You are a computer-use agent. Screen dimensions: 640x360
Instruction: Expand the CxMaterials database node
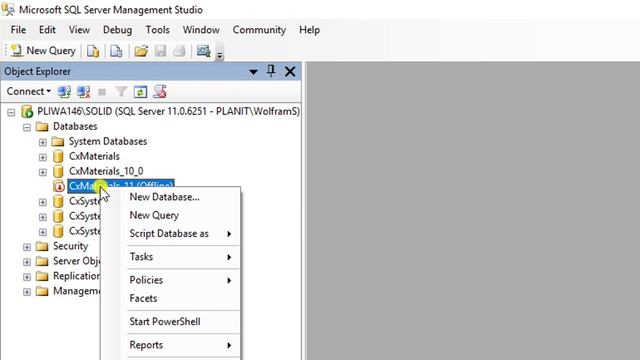pyautogui.click(x=42, y=157)
